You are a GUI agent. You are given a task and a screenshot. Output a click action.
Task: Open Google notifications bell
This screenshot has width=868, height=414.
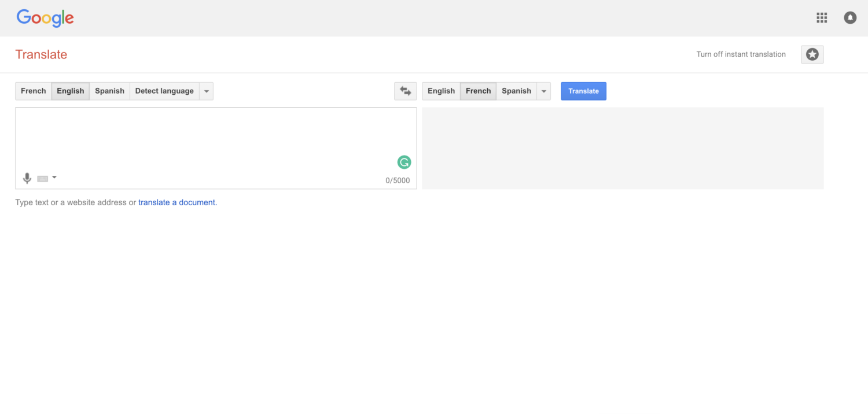[849, 18]
